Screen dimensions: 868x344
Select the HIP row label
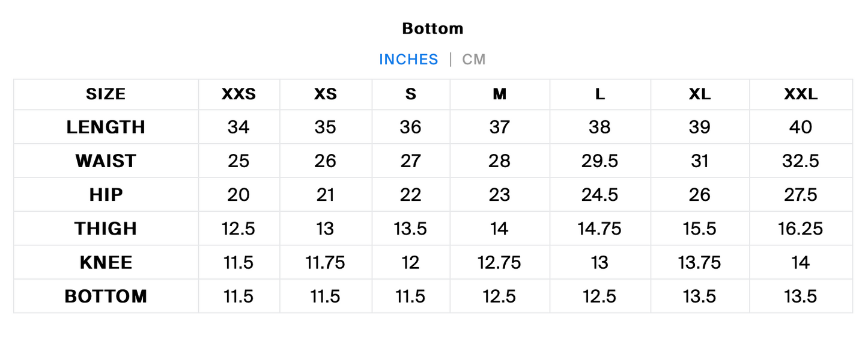pos(106,195)
